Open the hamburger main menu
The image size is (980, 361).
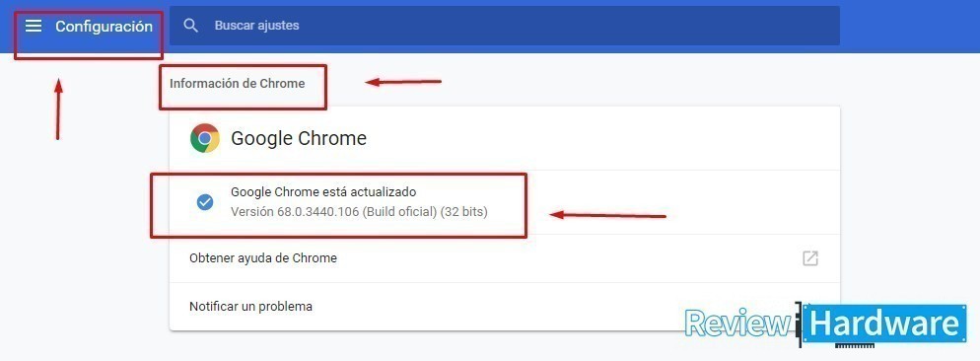pyautogui.click(x=34, y=26)
